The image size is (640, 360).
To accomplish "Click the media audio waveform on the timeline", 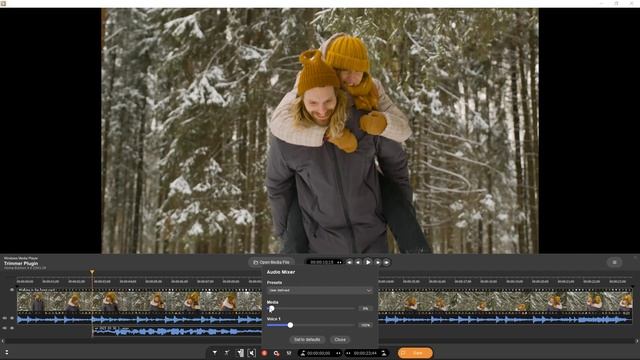I will (139, 320).
